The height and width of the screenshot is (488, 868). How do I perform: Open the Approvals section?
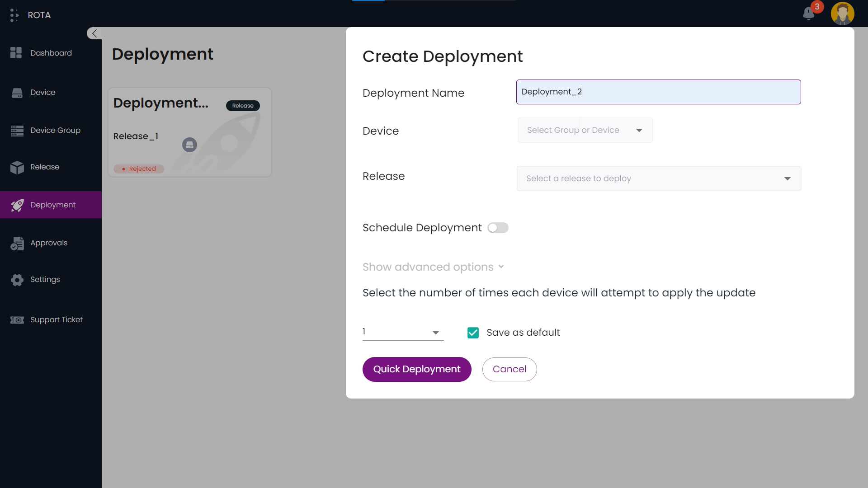(x=17, y=243)
